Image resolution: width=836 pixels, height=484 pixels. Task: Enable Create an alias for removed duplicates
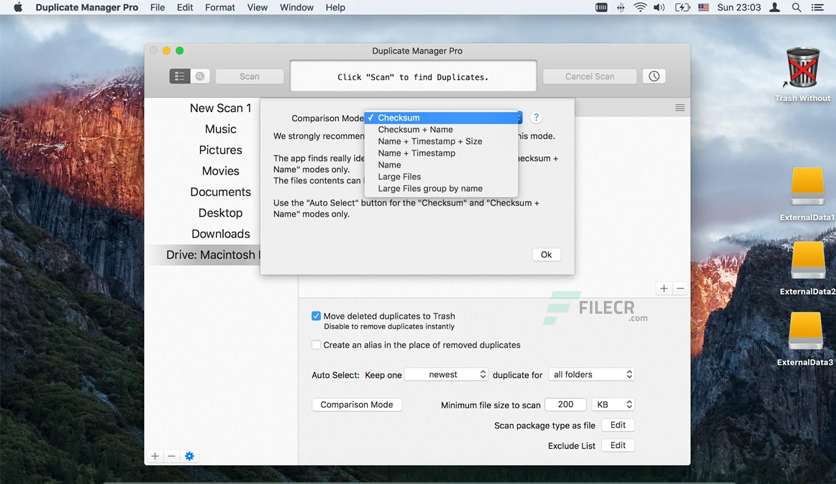coord(316,345)
